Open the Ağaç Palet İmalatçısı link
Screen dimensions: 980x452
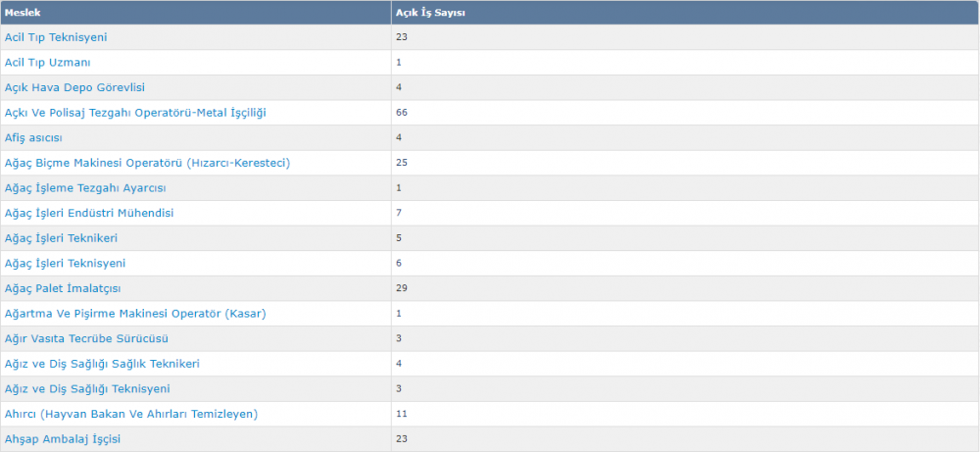(63, 288)
